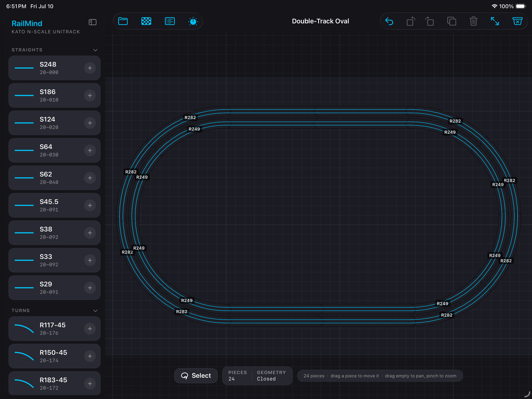Activate the Select lasso button
Screen dimensions: 532x399
point(196,375)
